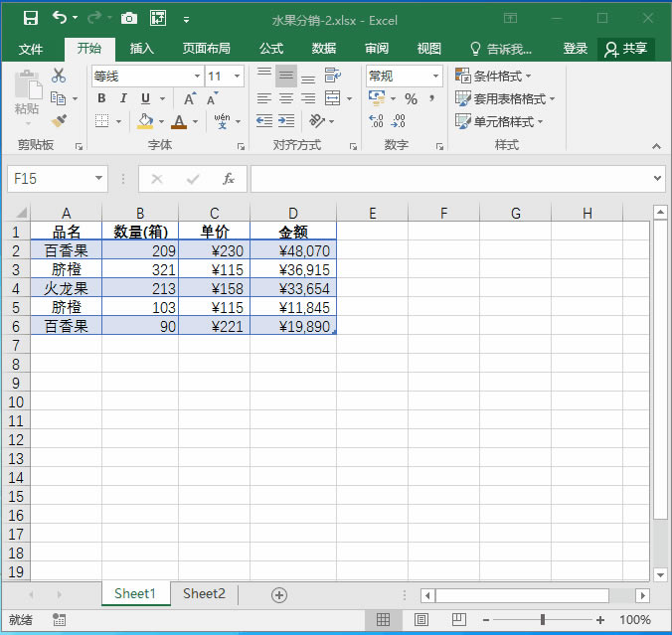Click the increase font size icon
This screenshot has width=672, height=635.
(190, 98)
